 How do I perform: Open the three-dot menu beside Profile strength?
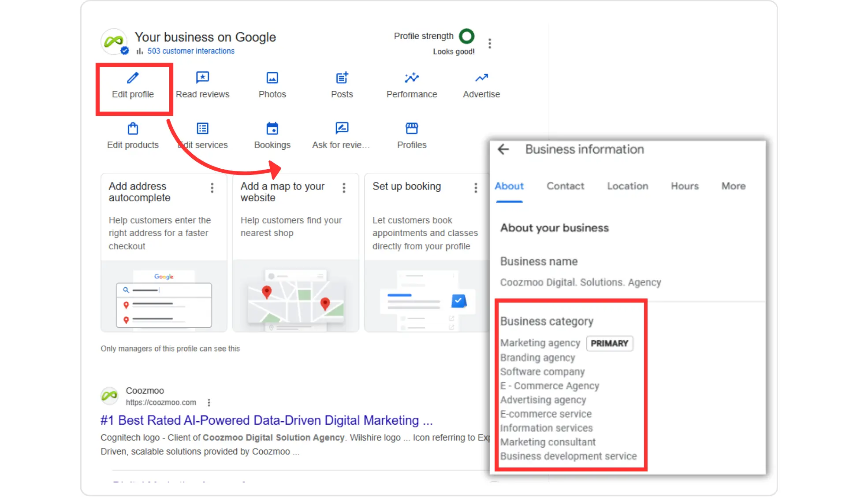tap(489, 43)
